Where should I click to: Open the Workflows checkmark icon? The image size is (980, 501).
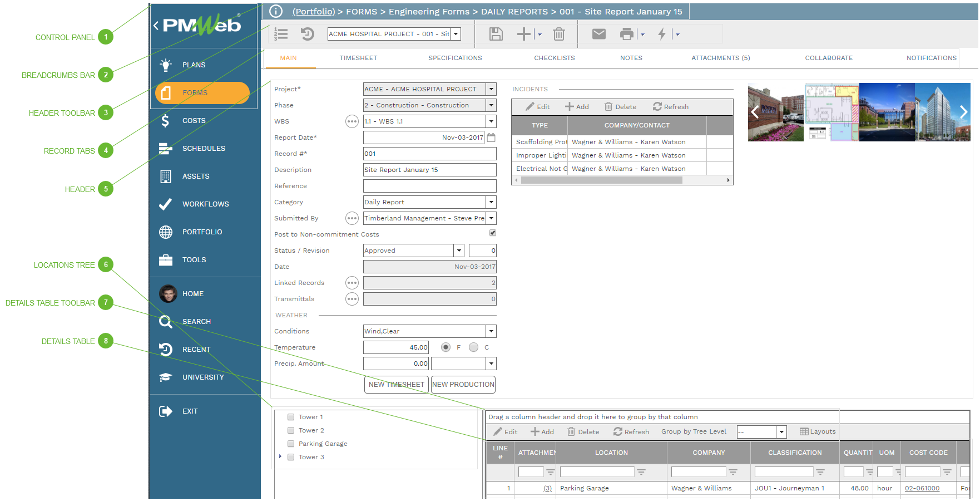click(x=166, y=204)
